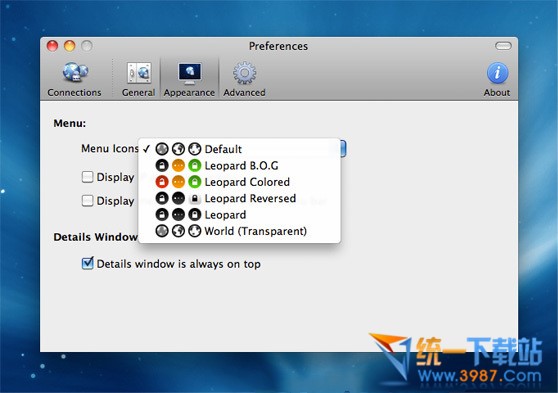Click the red lock icon in Leopard Colored

click(162, 182)
